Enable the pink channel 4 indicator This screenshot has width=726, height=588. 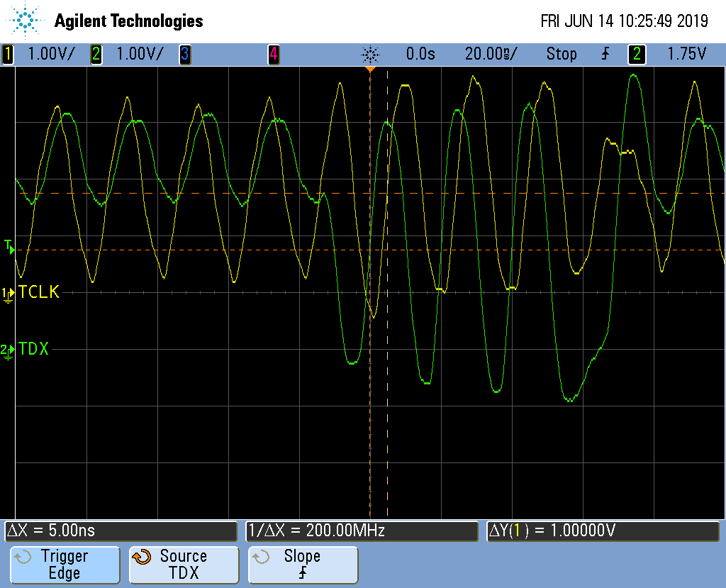[273, 54]
